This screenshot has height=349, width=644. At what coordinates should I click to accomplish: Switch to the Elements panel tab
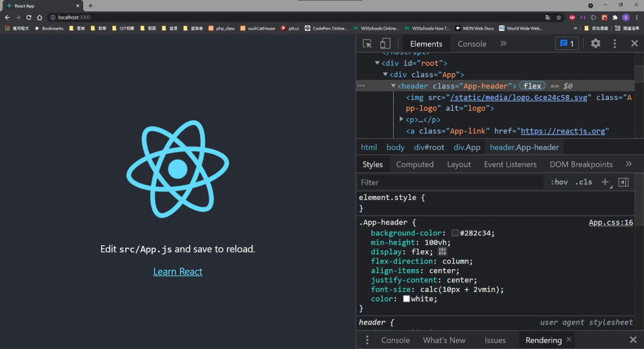tap(426, 43)
